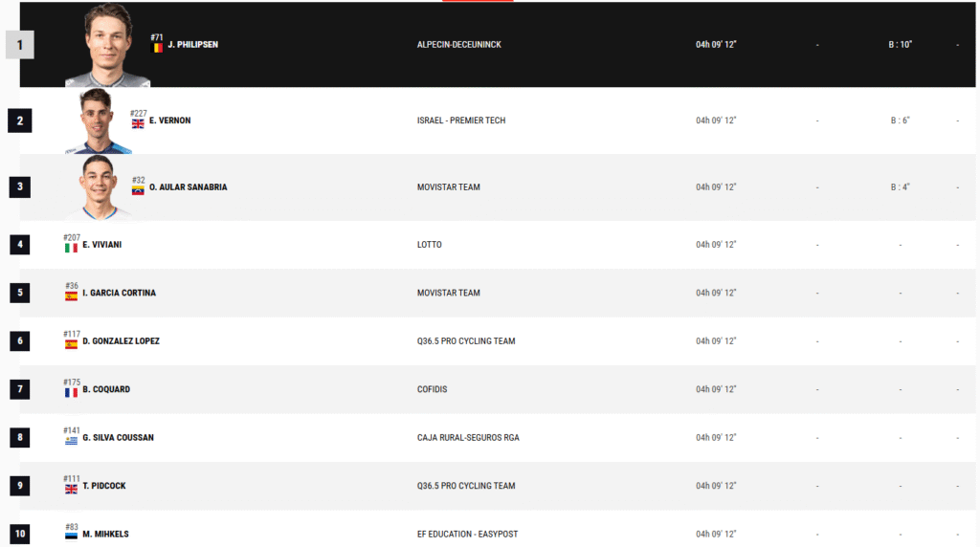Select the rank 1 position badge
Image resolution: width=980 pixels, height=547 pixels.
[20, 45]
